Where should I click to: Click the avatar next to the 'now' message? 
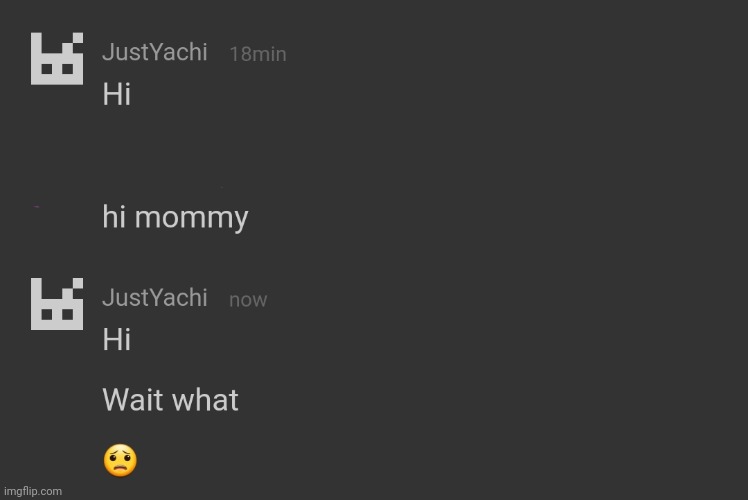pyautogui.click(x=56, y=304)
